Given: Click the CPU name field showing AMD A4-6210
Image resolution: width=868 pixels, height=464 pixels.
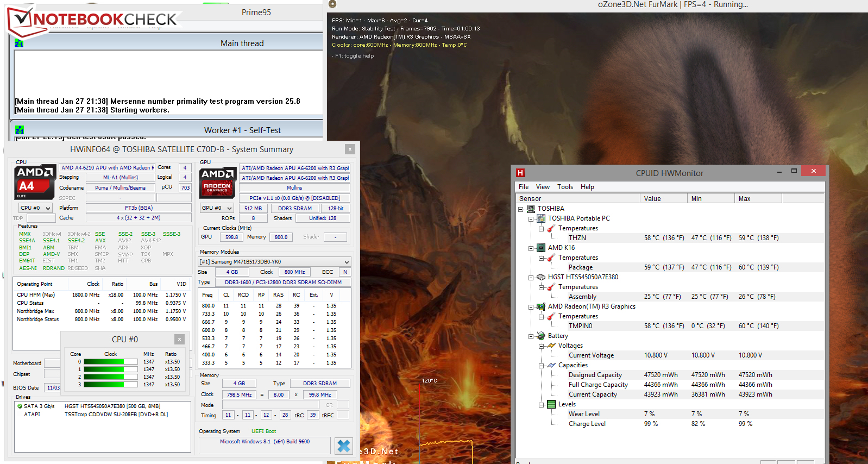Looking at the screenshot, I should tap(107, 168).
